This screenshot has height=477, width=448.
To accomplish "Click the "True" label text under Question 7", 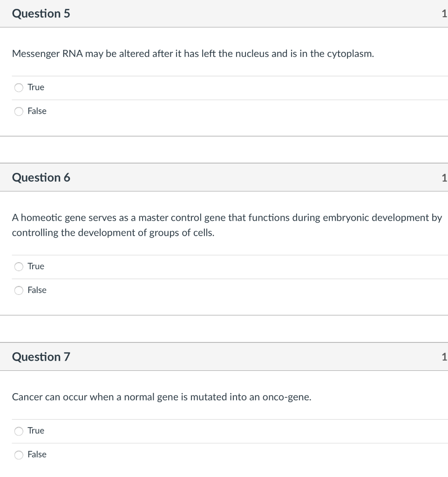I will click(x=36, y=430).
